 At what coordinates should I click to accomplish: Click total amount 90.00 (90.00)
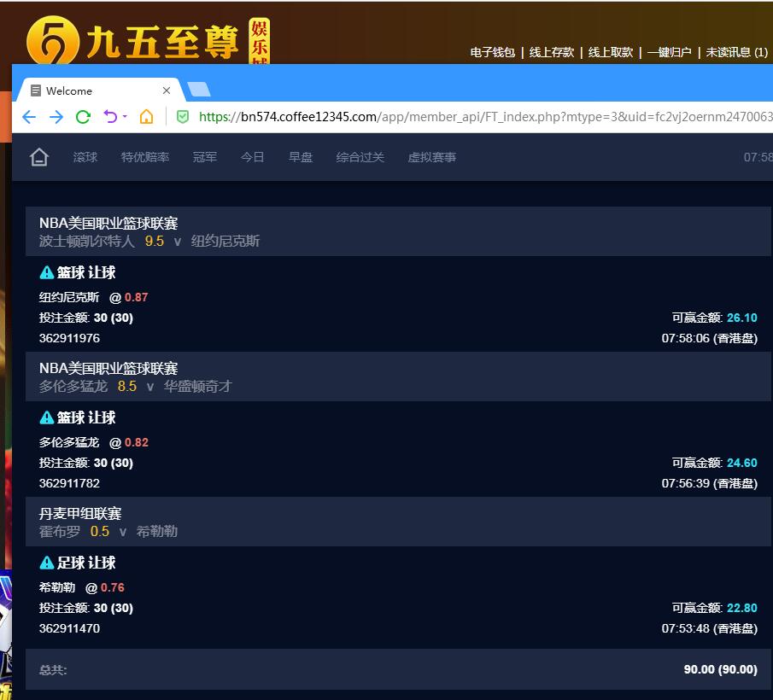720,669
